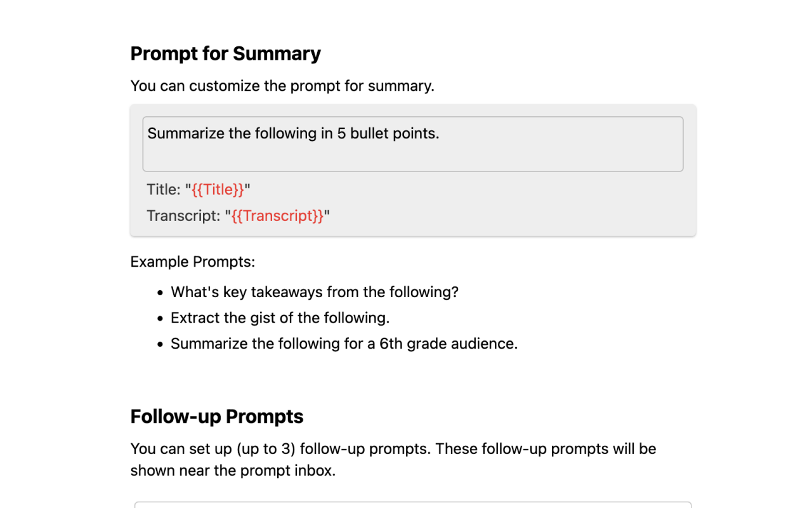Click inside the summary prompt text box

tap(412, 144)
